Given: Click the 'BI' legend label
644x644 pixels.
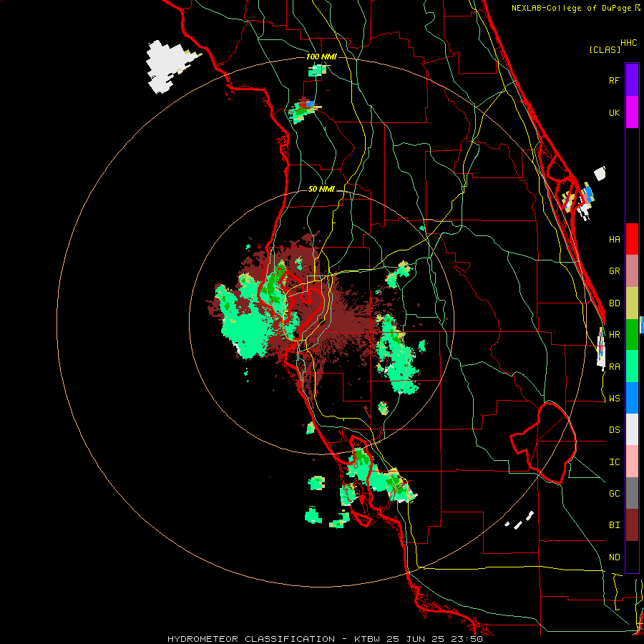Looking at the screenshot, I should point(614,525).
